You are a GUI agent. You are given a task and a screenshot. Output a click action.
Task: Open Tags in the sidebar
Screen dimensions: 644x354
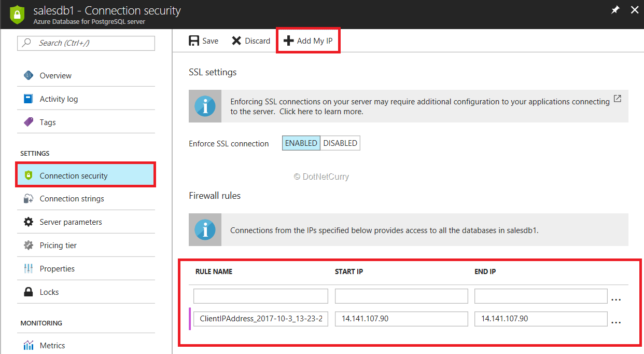pyautogui.click(x=86, y=122)
